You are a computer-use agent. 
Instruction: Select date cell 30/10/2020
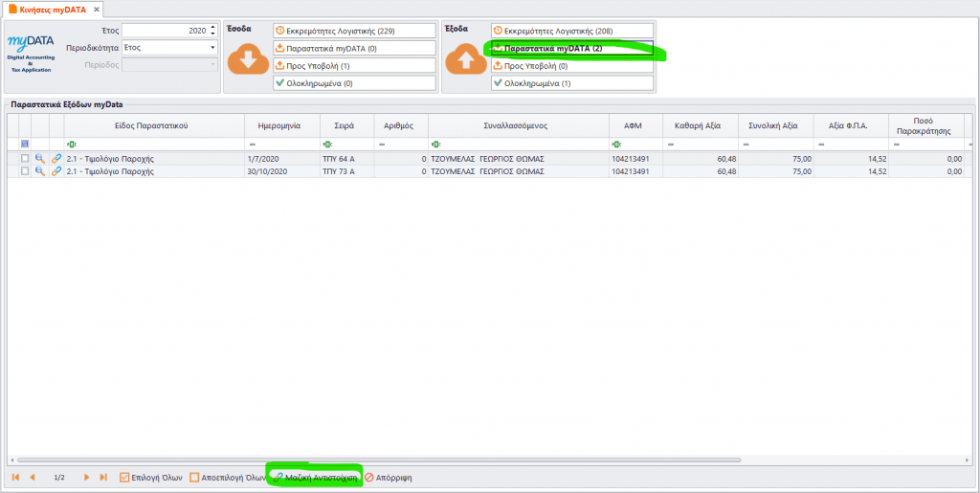point(282,171)
